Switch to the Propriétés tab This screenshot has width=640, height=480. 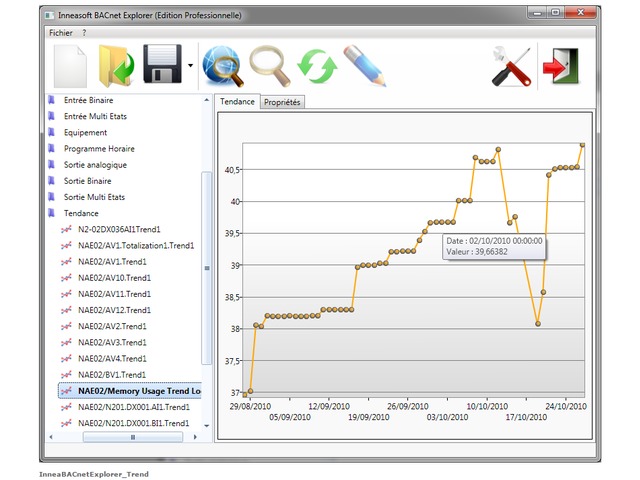pos(282,102)
